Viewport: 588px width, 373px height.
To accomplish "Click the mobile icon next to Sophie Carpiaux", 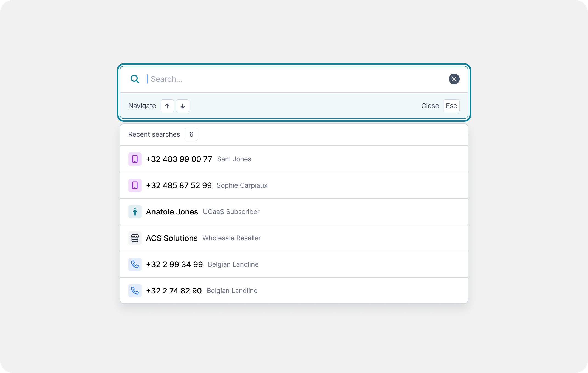I will (135, 185).
